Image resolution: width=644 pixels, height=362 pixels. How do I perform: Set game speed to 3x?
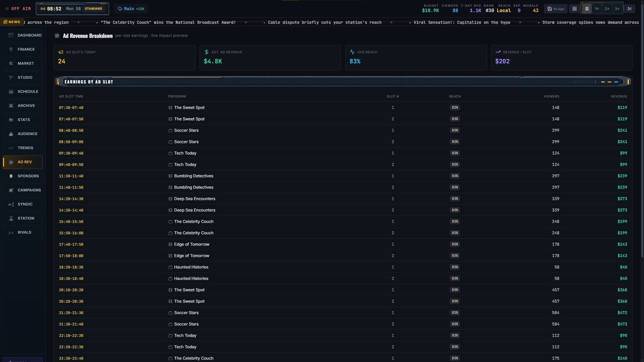(x=617, y=9)
